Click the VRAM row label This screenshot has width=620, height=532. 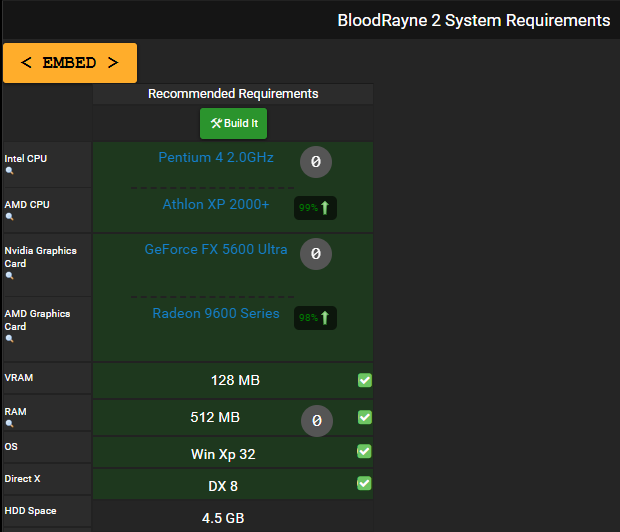tap(19, 378)
